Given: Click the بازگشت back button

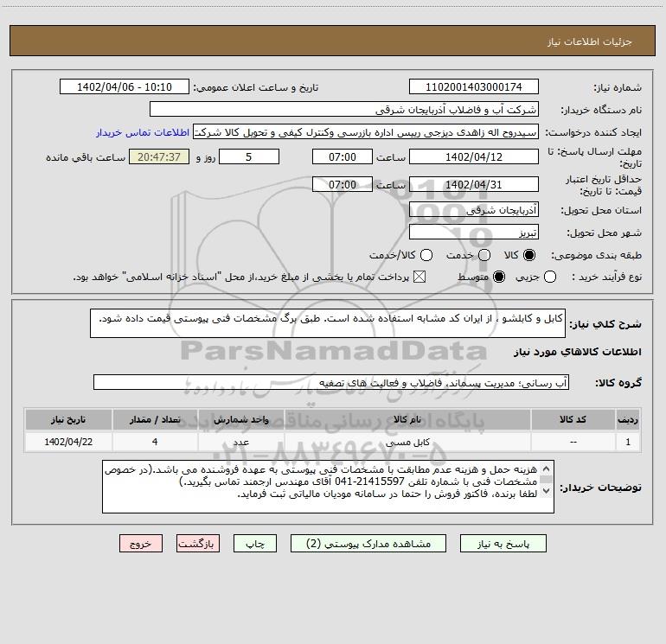Looking at the screenshot, I should 198,544.
